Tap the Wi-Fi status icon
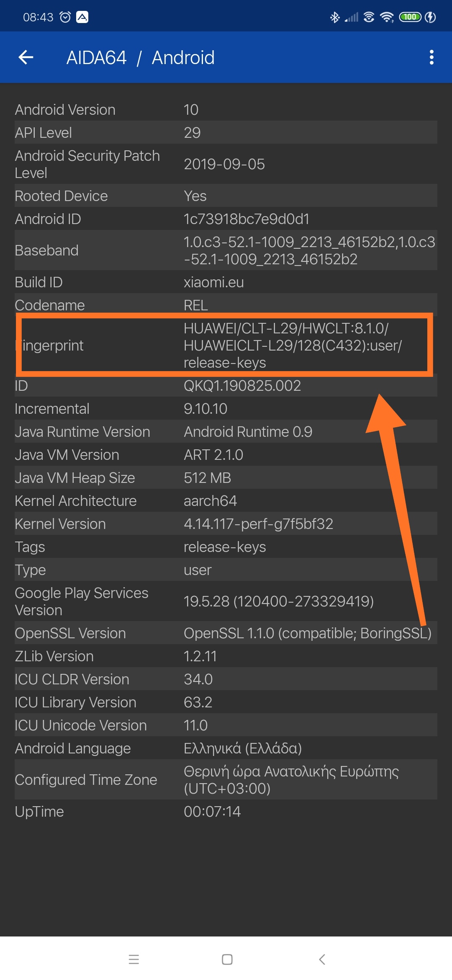 387,17
